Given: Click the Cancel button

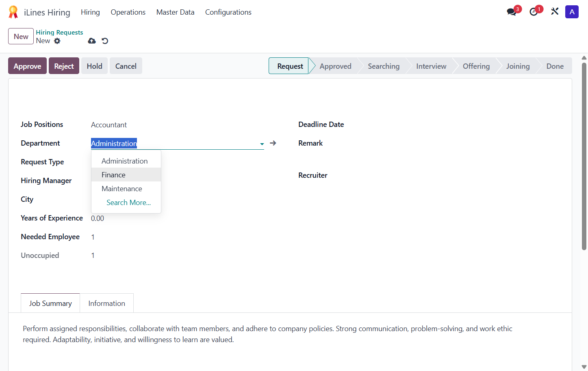Looking at the screenshot, I should pyautogui.click(x=126, y=66).
